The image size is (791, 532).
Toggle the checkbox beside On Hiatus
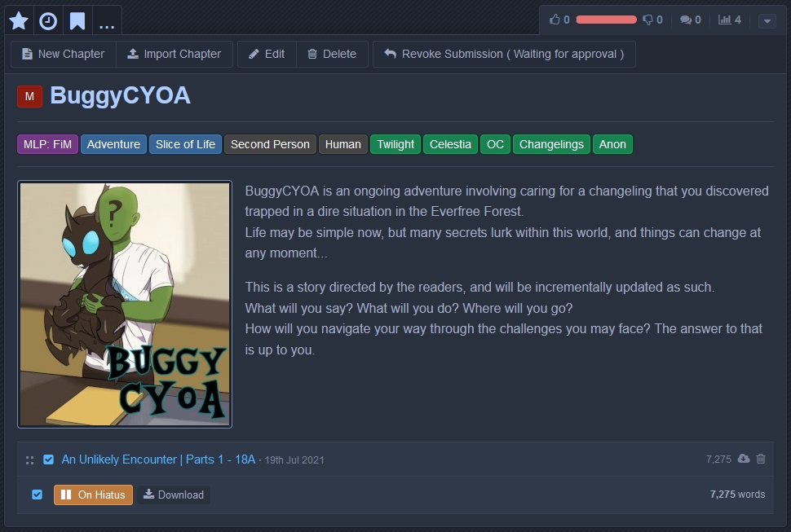(37, 495)
